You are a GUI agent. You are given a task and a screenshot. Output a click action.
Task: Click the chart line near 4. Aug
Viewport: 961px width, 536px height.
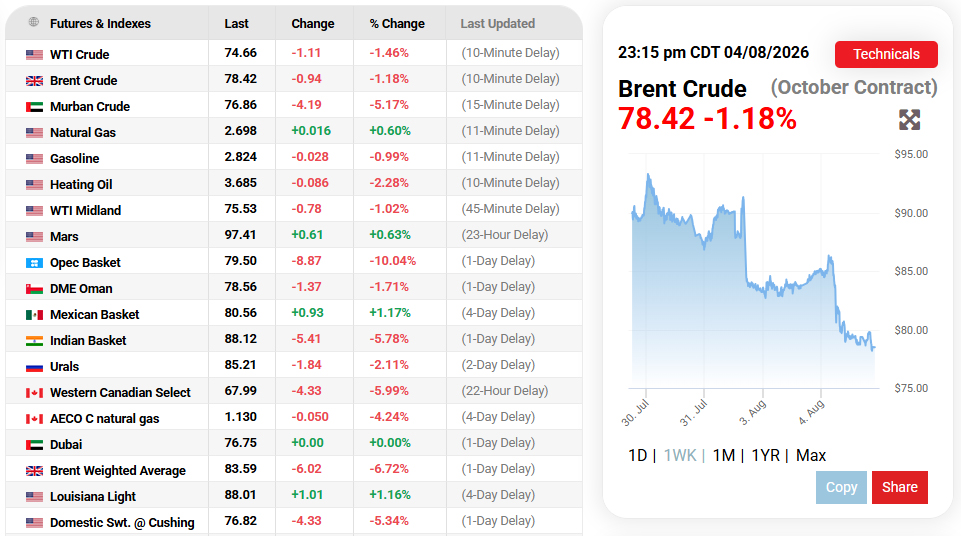(821, 273)
